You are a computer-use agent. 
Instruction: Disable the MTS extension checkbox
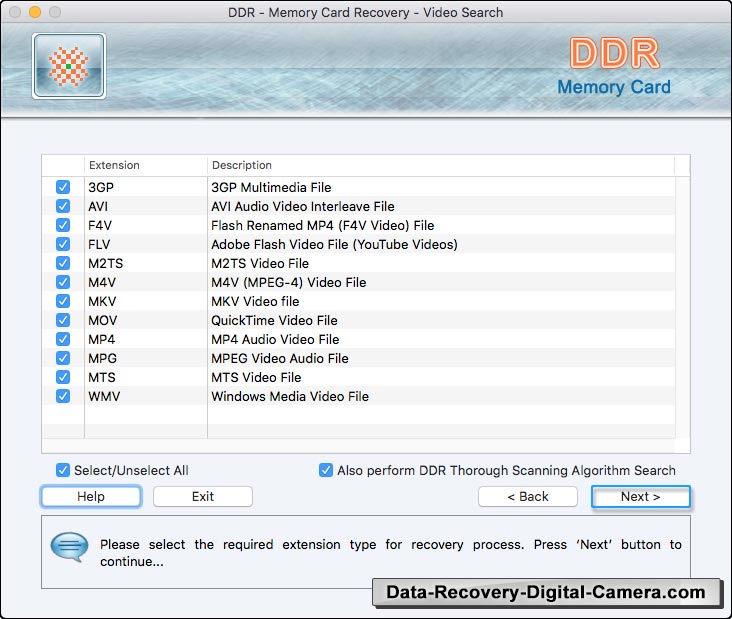[63, 377]
